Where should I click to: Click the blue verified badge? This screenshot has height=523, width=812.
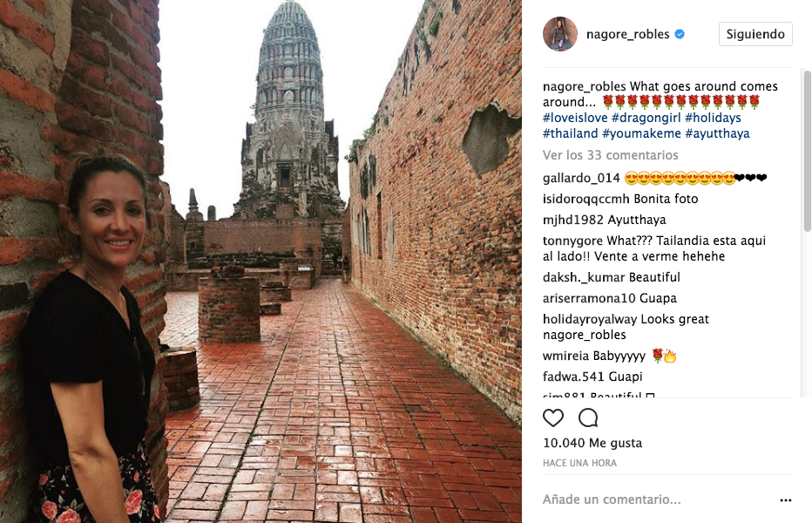pyautogui.click(x=680, y=34)
